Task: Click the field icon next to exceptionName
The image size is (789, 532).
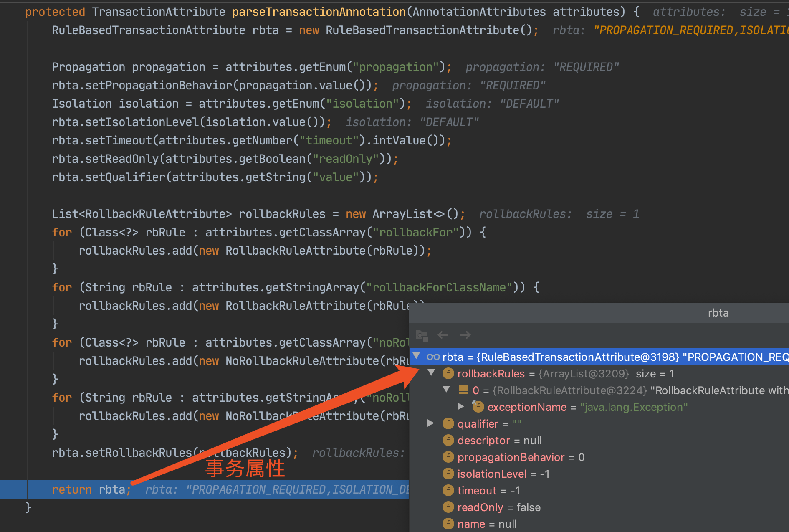Action: [478, 407]
